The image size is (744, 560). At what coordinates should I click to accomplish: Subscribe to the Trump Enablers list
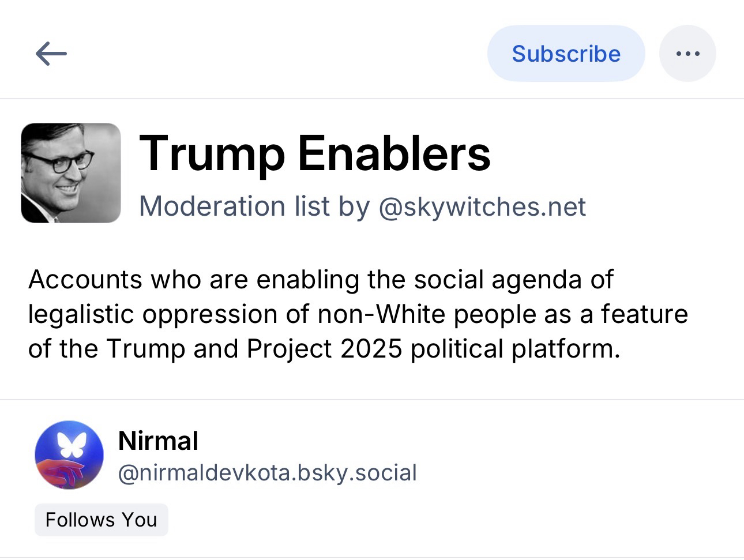(566, 54)
